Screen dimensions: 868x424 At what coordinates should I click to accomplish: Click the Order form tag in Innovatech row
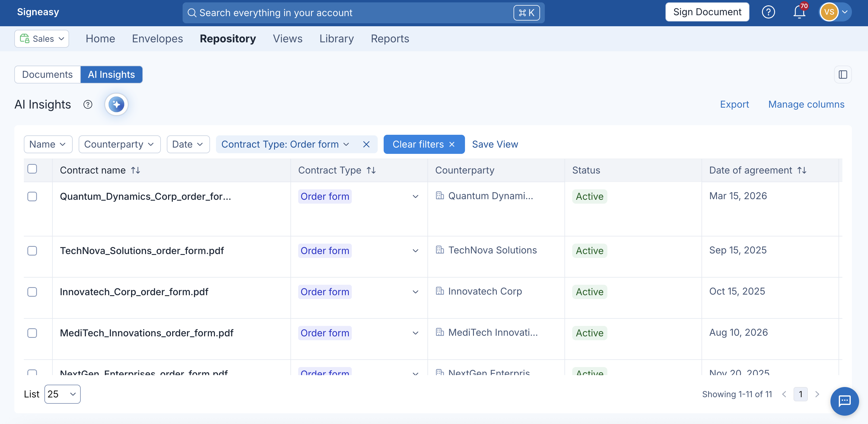325,292
